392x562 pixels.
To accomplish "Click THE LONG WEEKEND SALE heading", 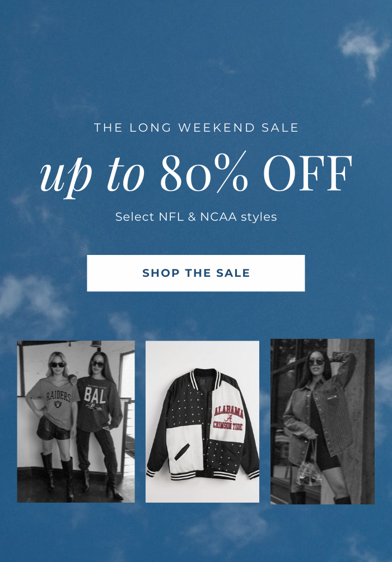I will 196,128.
